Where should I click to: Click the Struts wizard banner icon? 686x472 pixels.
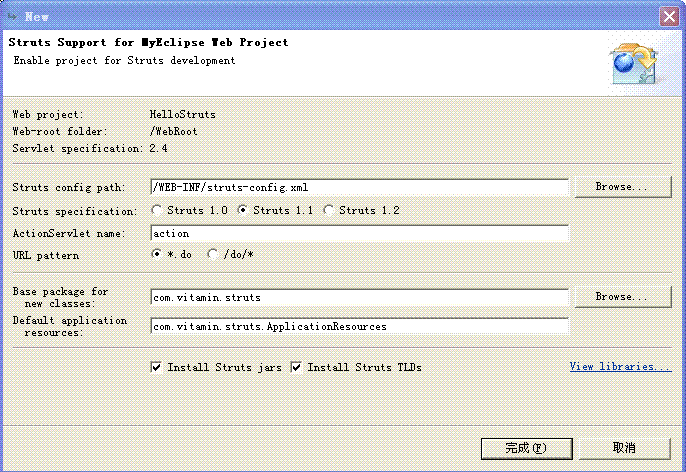click(635, 64)
